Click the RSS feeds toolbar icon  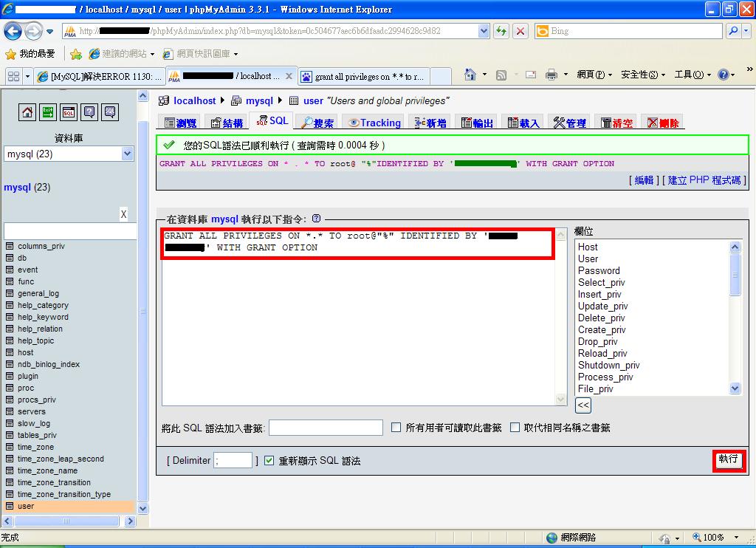[x=501, y=75]
